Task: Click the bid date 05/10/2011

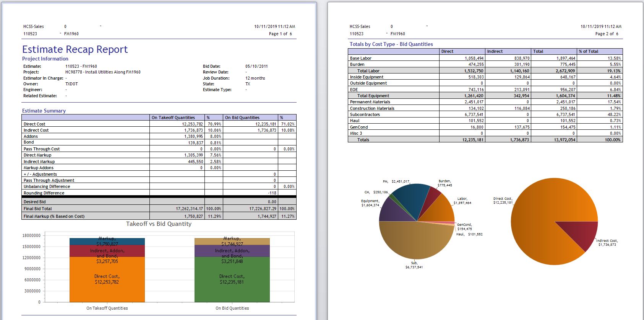Action: [256, 66]
